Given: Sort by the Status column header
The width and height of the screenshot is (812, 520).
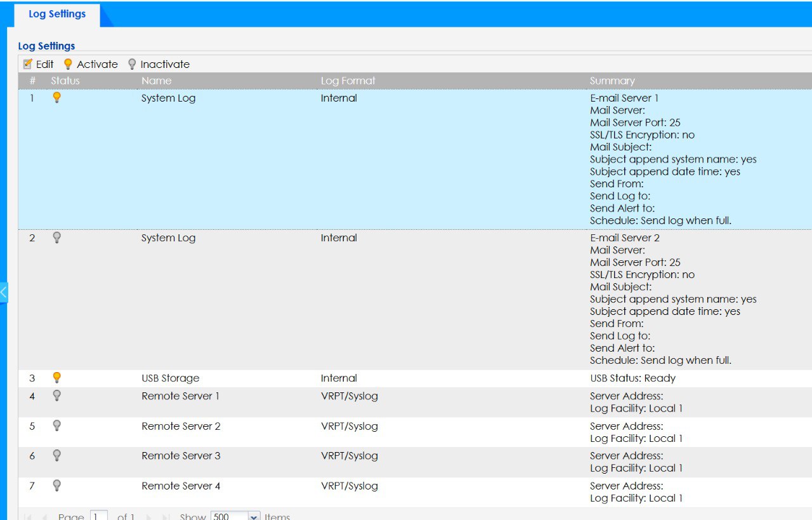Looking at the screenshot, I should coord(65,81).
